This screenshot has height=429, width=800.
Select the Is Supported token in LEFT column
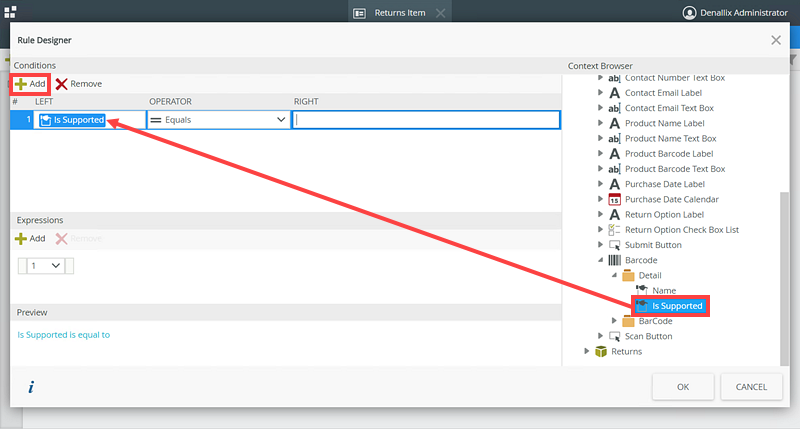pyautogui.click(x=72, y=120)
